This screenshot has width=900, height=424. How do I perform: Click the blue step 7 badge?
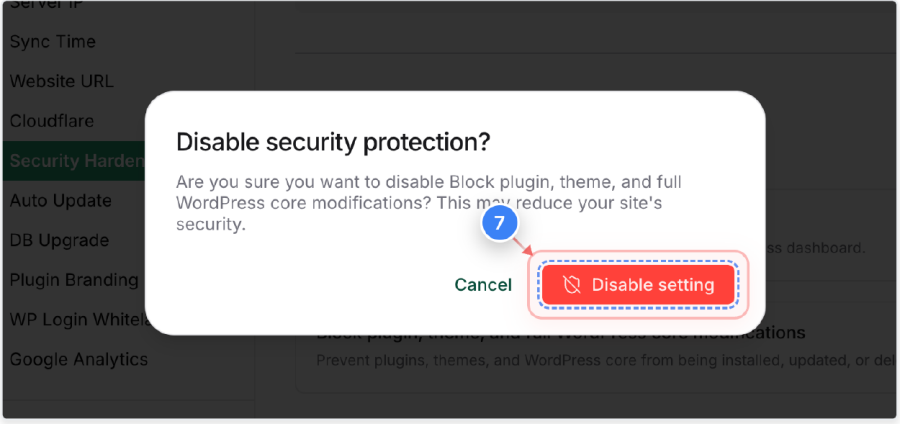pyautogui.click(x=498, y=223)
